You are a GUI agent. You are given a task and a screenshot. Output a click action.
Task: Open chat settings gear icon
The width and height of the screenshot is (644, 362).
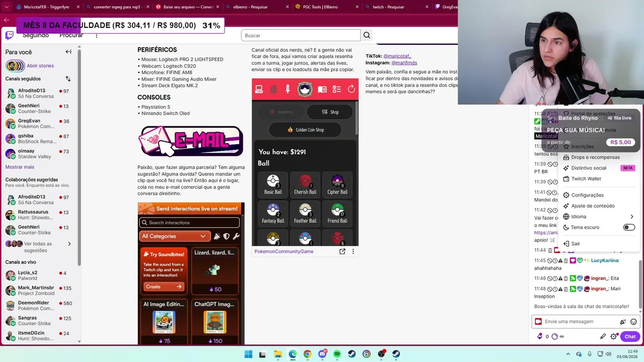tap(613, 336)
